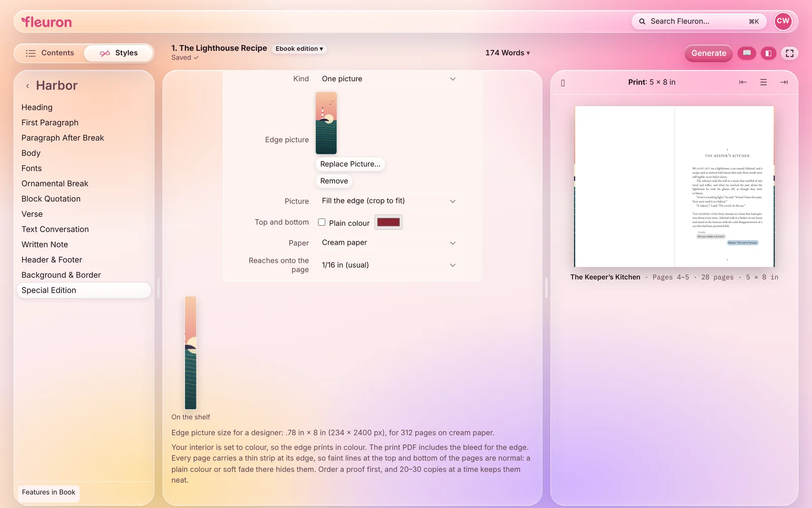The image size is (812, 508).
Task: Click the On the shelf caption
Action: click(x=191, y=417)
